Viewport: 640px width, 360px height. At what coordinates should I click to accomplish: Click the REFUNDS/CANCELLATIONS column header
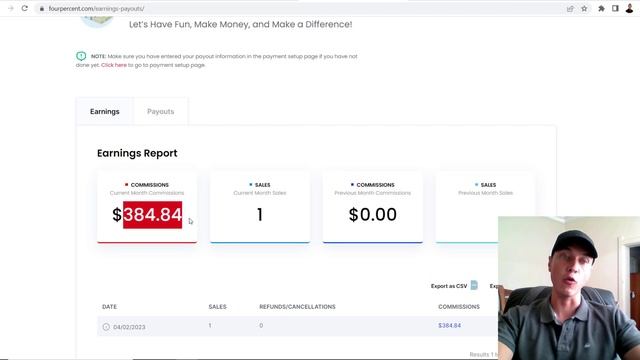point(297,307)
